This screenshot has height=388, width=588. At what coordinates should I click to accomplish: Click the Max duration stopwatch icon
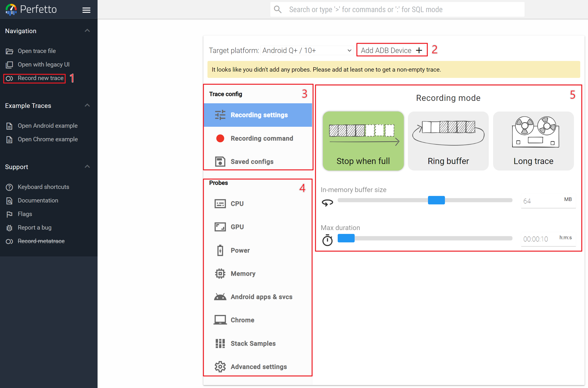click(327, 240)
